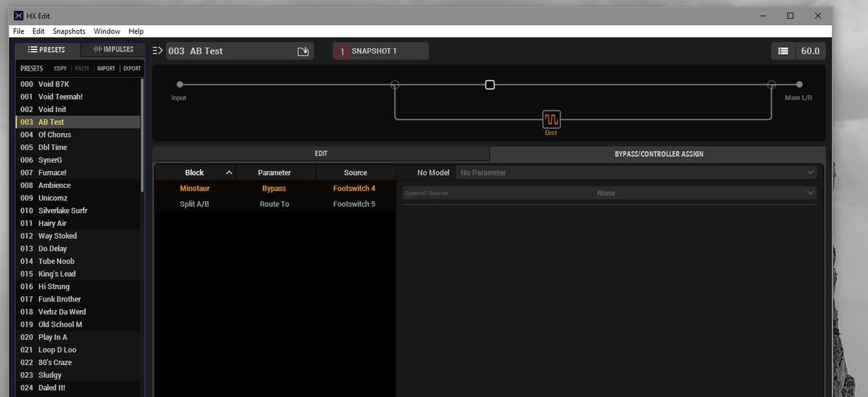868x397 pixels.
Task: Click the Export presets button
Action: tap(132, 69)
